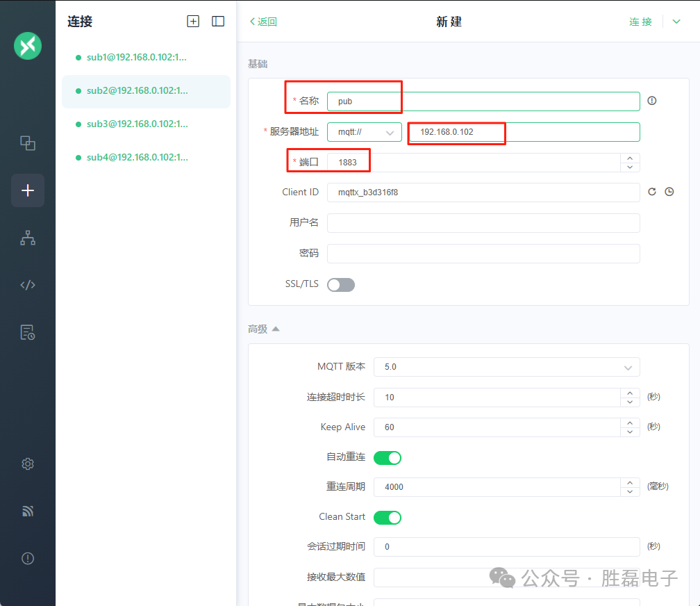Decrease the 重连周期 value

click(630, 491)
